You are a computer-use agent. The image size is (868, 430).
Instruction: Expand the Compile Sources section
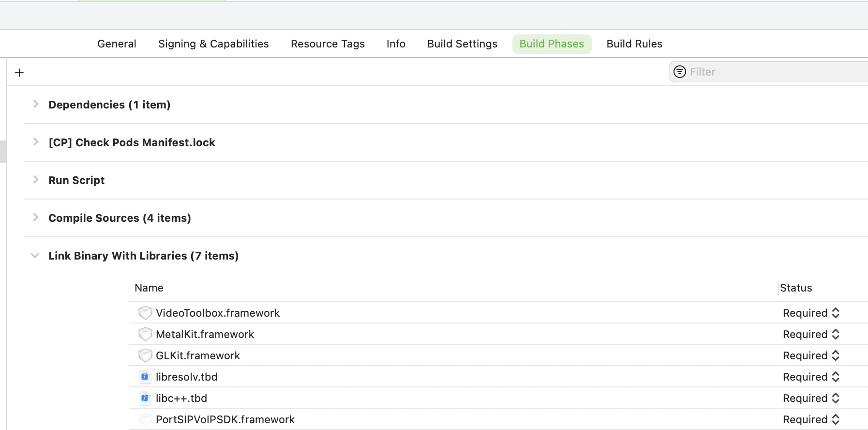coord(35,217)
